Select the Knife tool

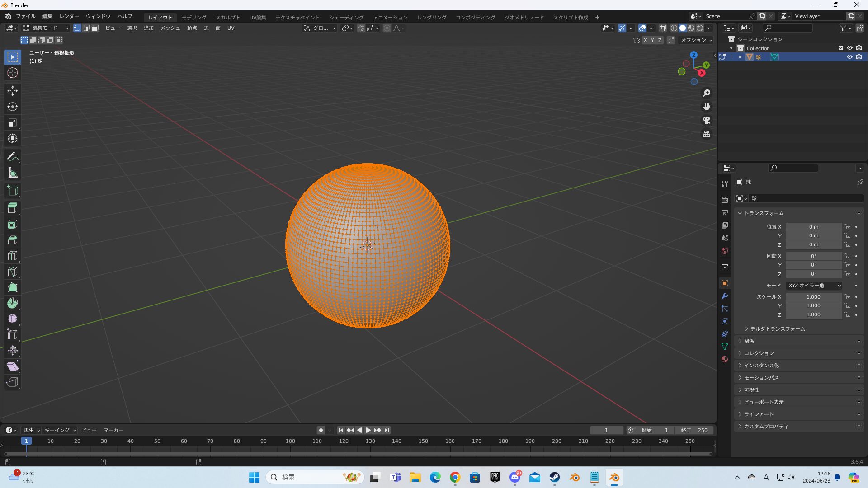(13, 272)
